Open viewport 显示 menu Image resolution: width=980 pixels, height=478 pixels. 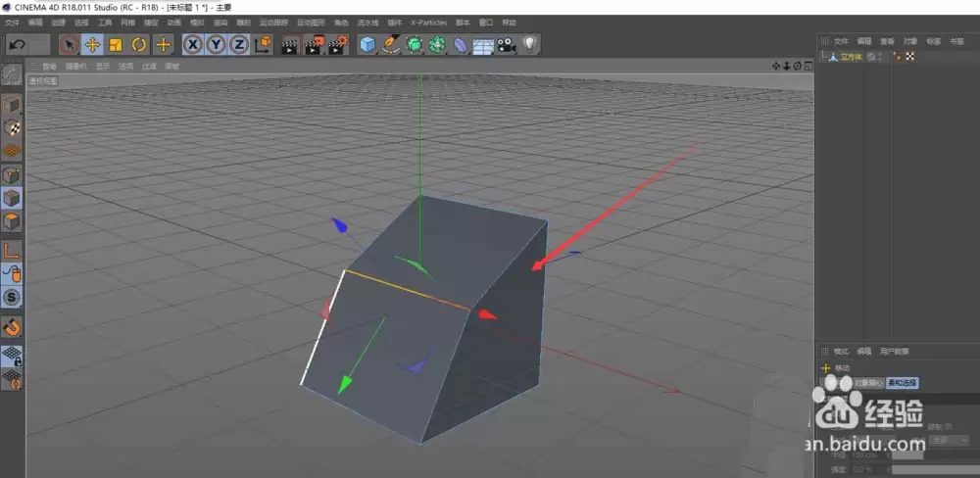(102, 67)
